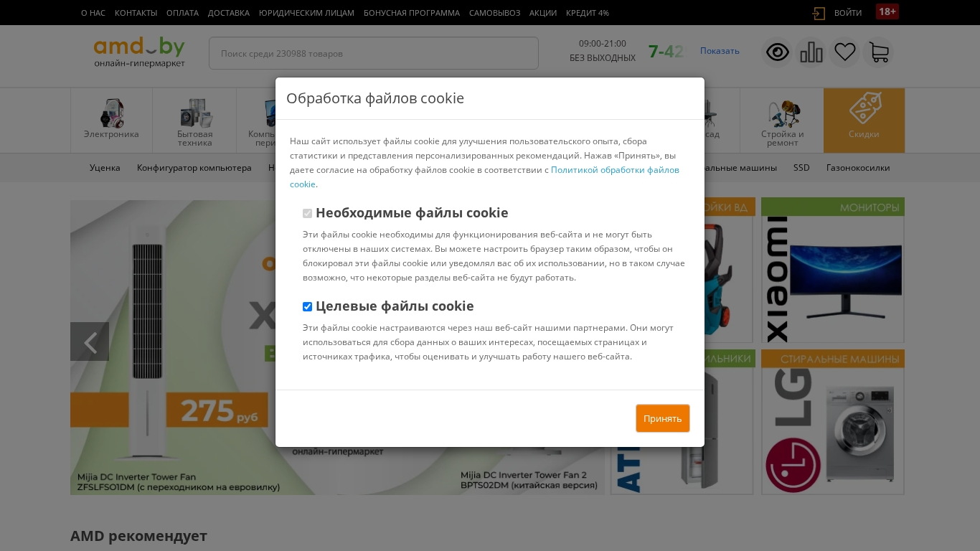Open КОНТАКТЫ menu item
This screenshot has width=980, height=551.
tap(136, 13)
